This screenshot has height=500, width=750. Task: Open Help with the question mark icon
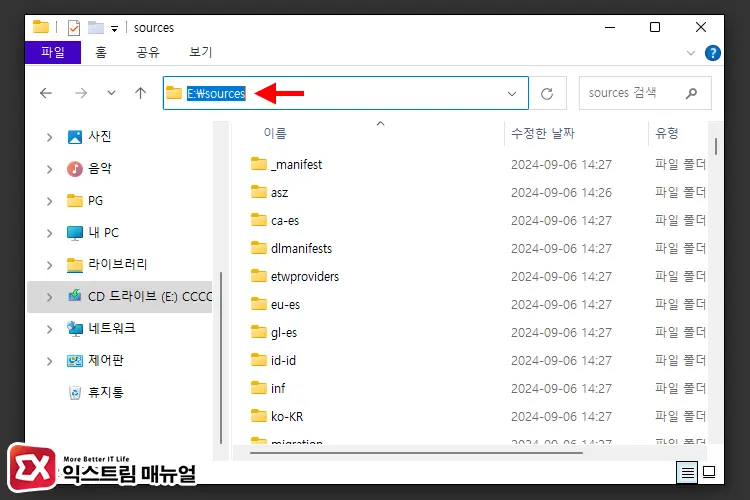pyautogui.click(x=713, y=53)
